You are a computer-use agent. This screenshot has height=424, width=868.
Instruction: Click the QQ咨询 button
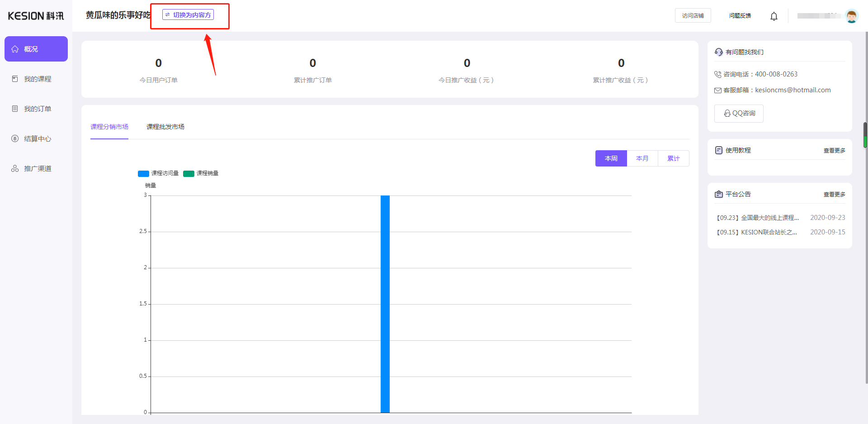(x=739, y=114)
